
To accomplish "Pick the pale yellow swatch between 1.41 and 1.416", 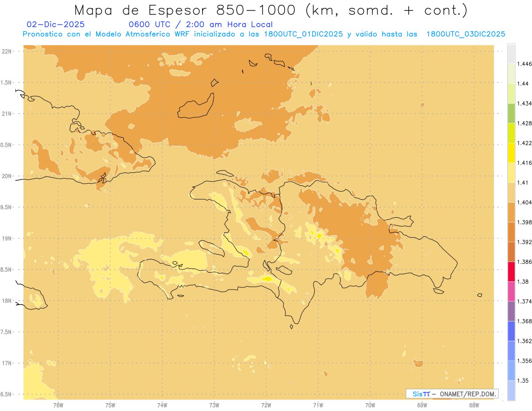I will (x=511, y=173).
